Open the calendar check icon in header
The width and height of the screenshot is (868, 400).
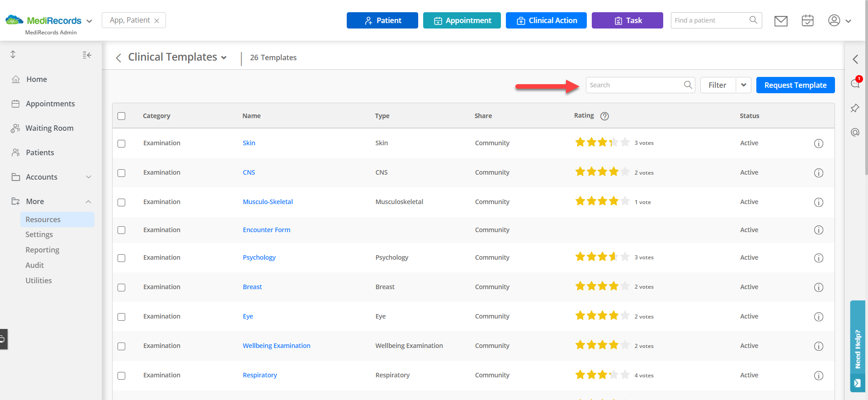coord(807,20)
